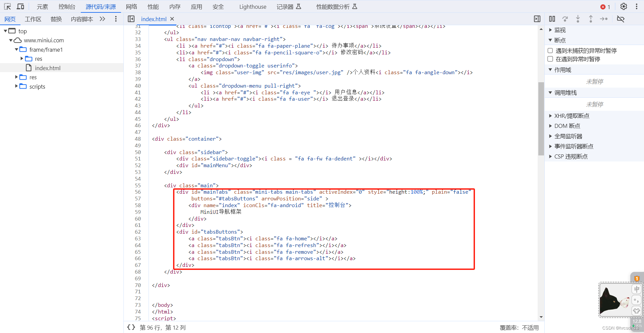Open the Lighthouse panel
This screenshot has width=644, height=333.
click(x=252, y=6)
